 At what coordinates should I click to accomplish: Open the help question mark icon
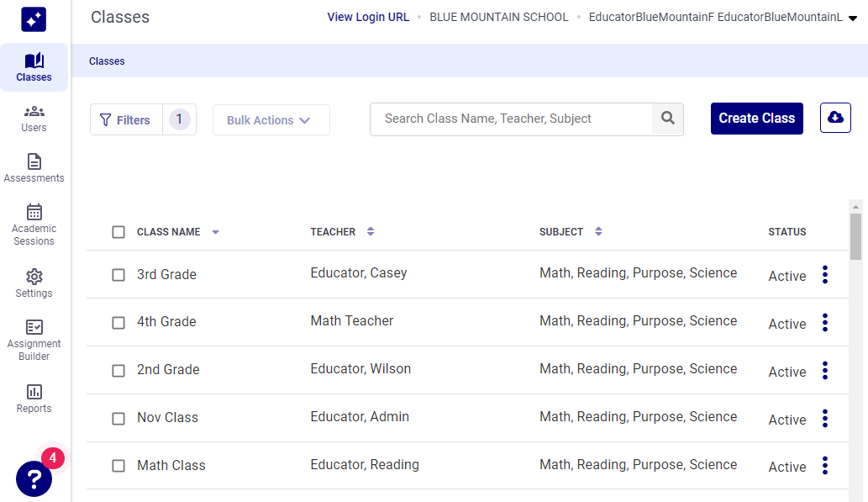coord(34,478)
